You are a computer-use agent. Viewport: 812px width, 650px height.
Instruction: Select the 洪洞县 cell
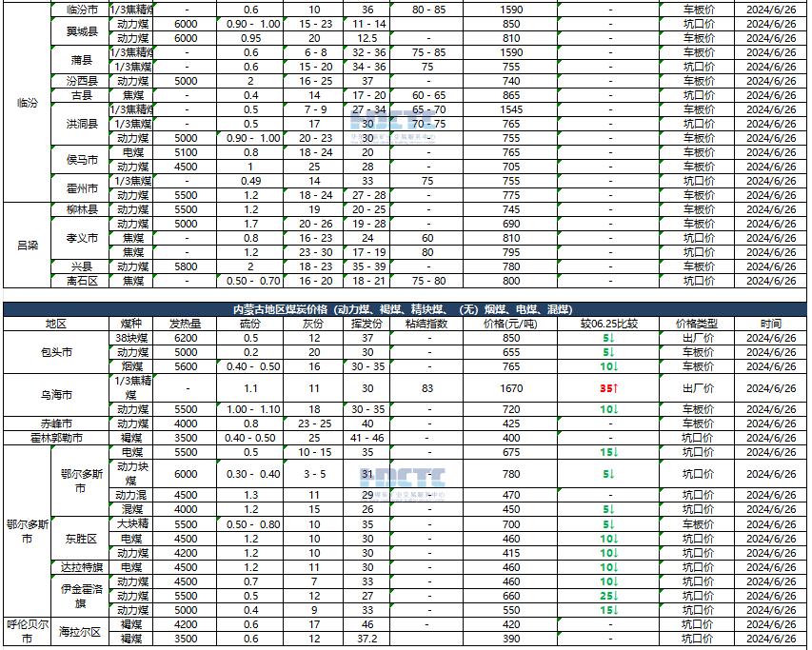click(80, 124)
